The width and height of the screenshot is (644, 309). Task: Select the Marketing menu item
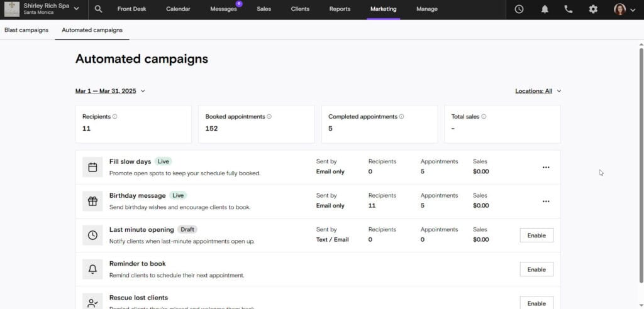coord(383,9)
